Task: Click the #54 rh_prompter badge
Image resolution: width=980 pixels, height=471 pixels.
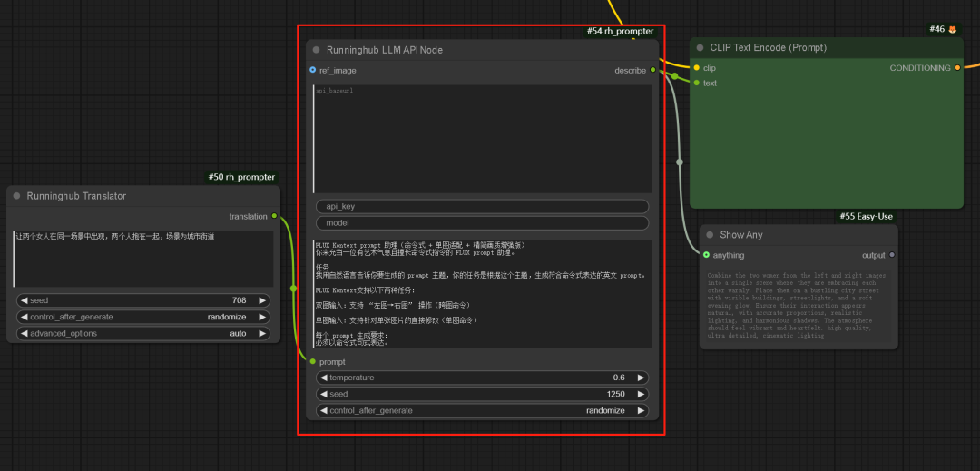Action: [620, 31]
